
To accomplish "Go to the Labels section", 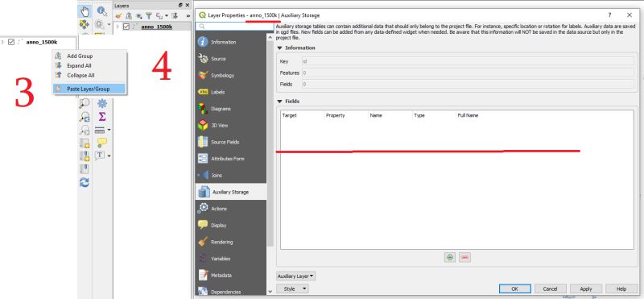I will click(231, 92).
